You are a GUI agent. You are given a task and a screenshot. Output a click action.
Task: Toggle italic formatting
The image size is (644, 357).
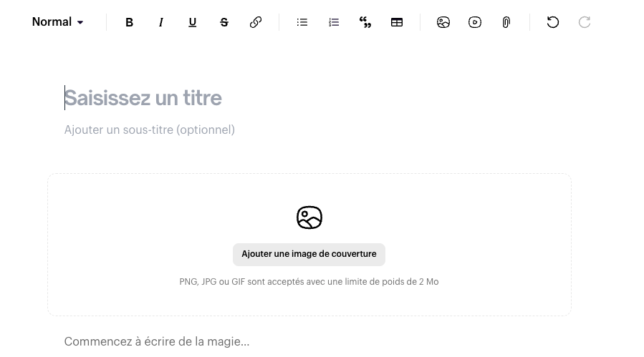tap(161, 22)
